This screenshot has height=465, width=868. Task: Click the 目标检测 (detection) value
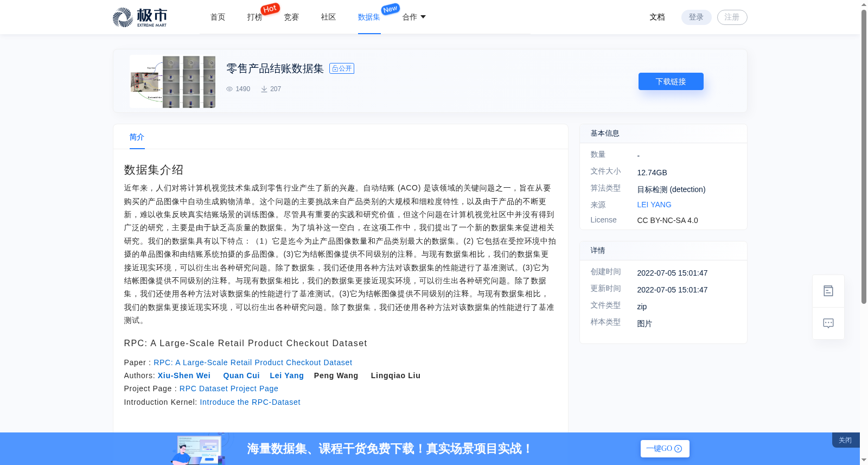coord(671,189)
